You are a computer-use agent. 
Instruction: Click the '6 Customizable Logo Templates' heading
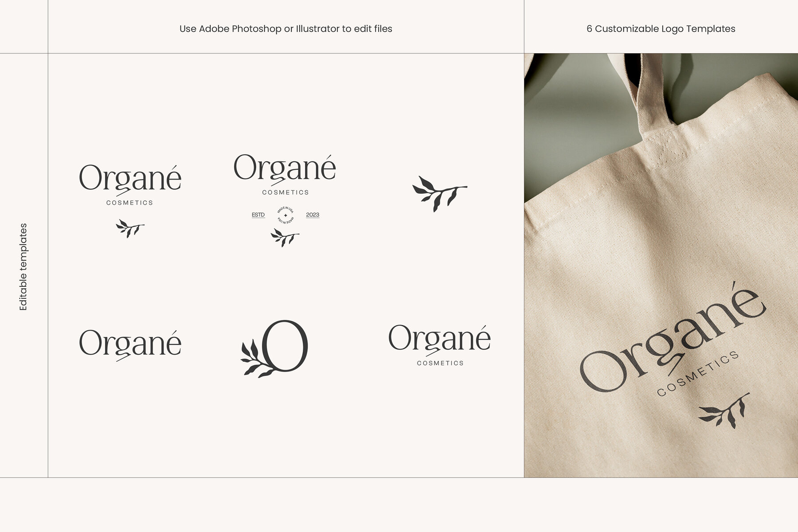point(661,29)
